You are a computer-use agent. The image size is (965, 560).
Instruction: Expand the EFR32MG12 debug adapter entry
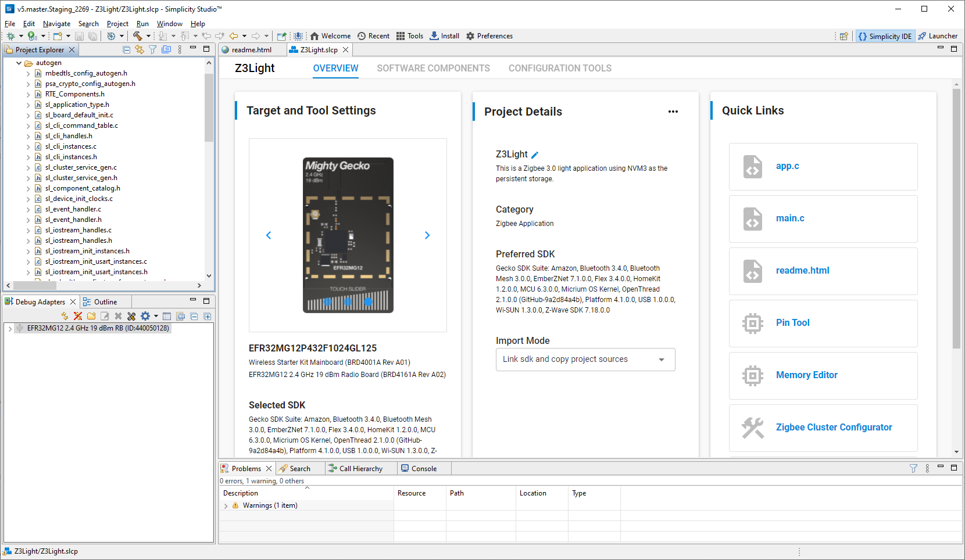click(10, 329)
